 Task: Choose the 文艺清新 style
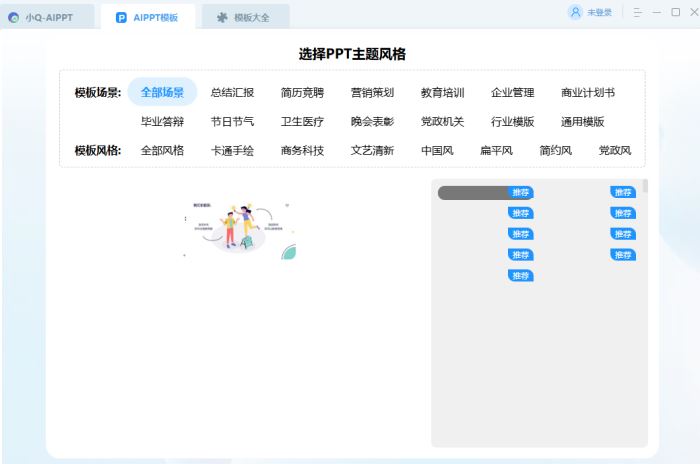[372, 150]
